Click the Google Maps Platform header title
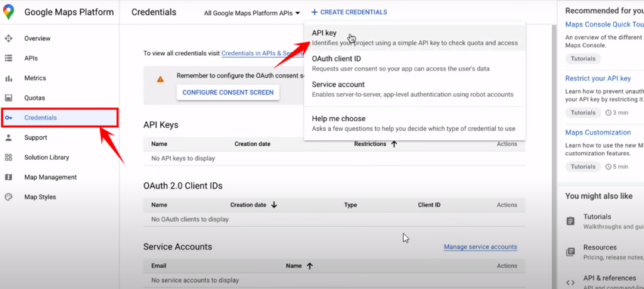 (69, 13)
